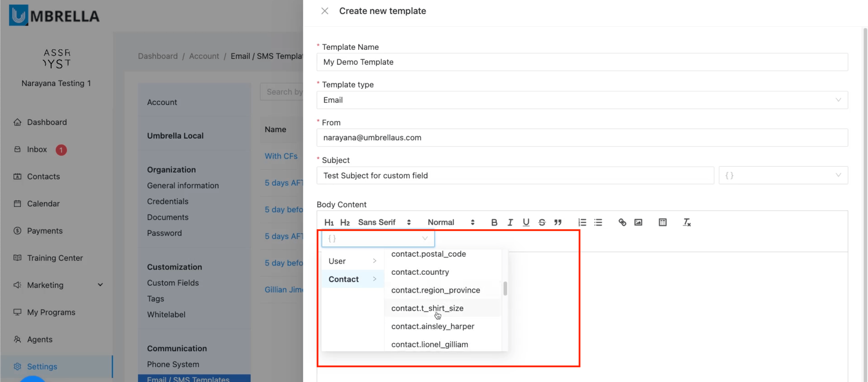Viewport: 868px width, 382px height.
Task: Toggle bold formatting in body editor
Action: pyautogui.click(x=494, y=223)
